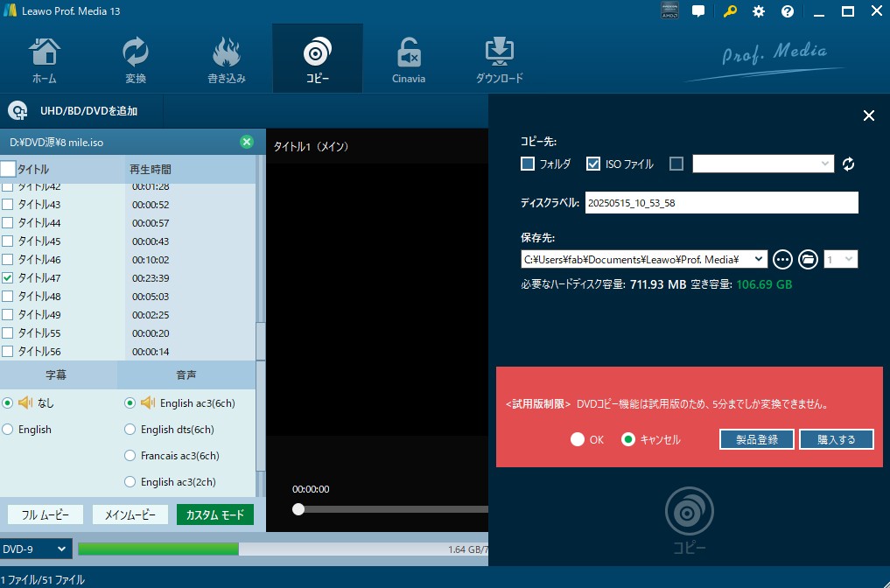Open the DVD-9 disc type dropdown
The height and width of the screenshot is (588, 890).
pyautogui.click(x=36, y=549)
